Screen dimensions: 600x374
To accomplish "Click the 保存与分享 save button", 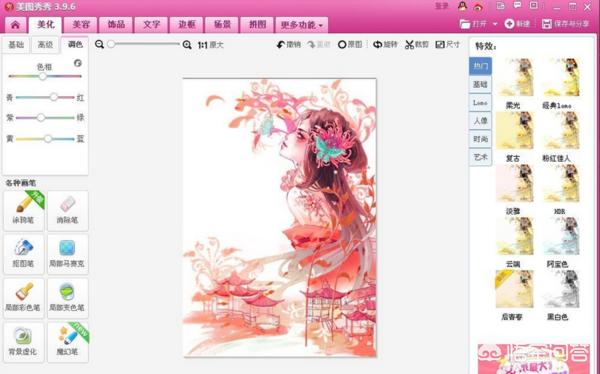I will coord(566,24).
